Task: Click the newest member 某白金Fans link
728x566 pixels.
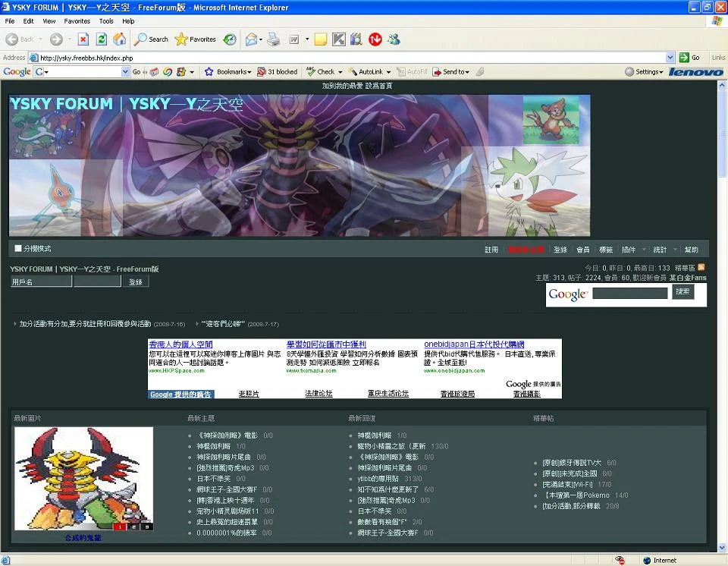Action: (x=688, y=278)
